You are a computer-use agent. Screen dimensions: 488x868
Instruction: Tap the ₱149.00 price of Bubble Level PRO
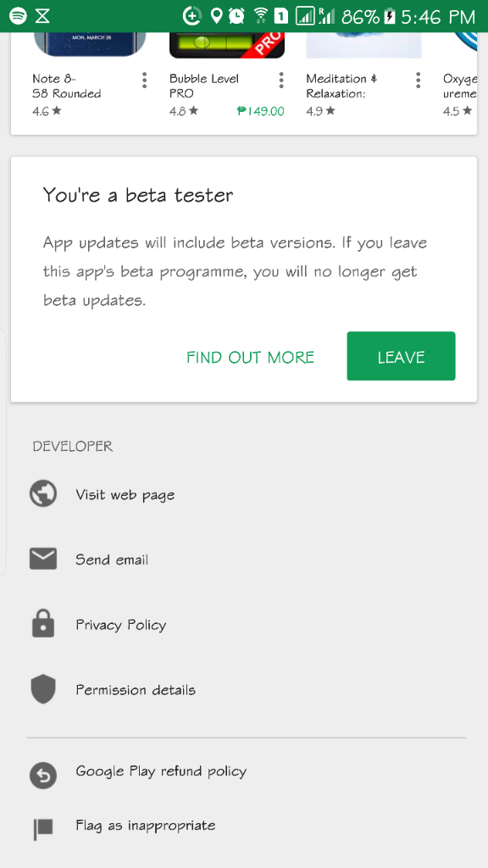click(x=261, y=111)
